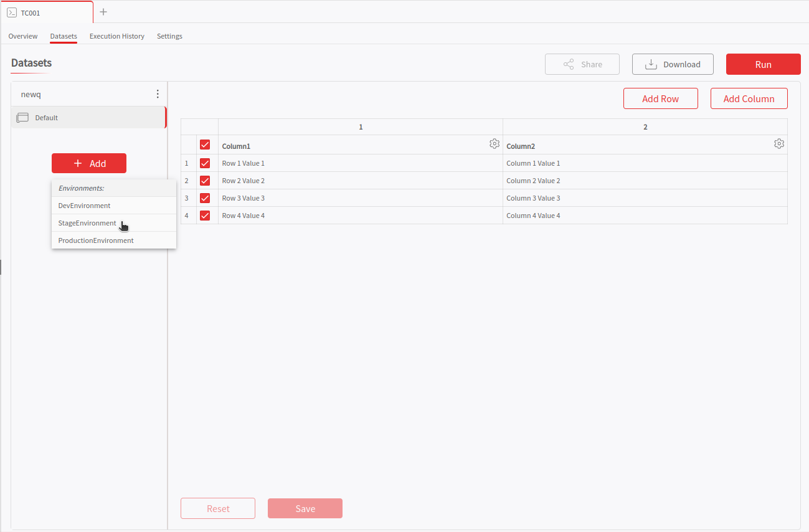Click the red Run button
This screenshot has height=532, width=809.
(764, 64)
